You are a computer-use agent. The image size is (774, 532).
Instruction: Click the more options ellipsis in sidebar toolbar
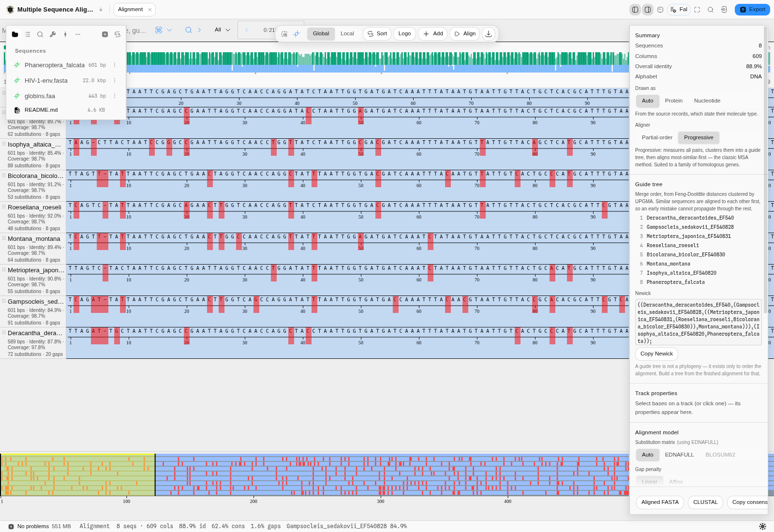(x=78, y=34)
